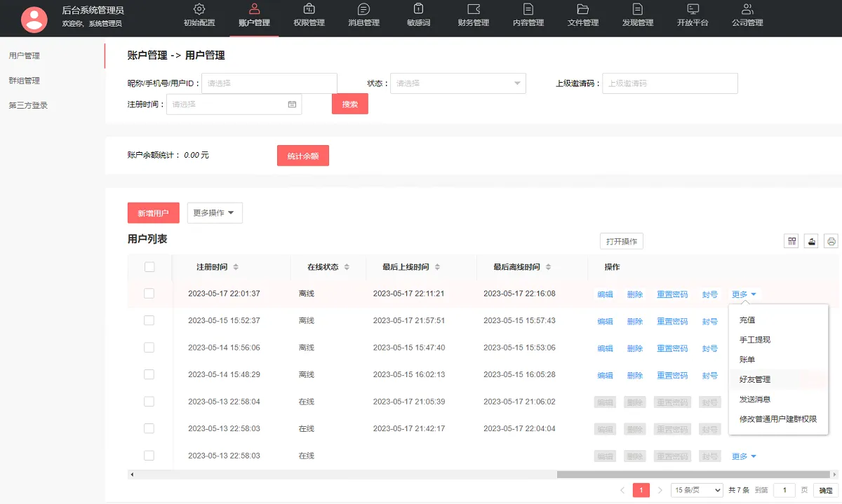Click the export icon above the user list

click(x=811, y=240)
